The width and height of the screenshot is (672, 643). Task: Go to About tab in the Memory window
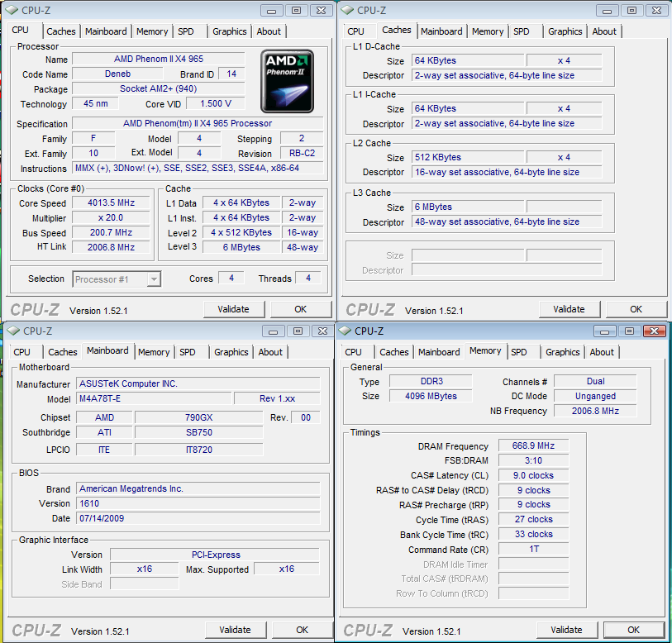click(x=602, y=352)
